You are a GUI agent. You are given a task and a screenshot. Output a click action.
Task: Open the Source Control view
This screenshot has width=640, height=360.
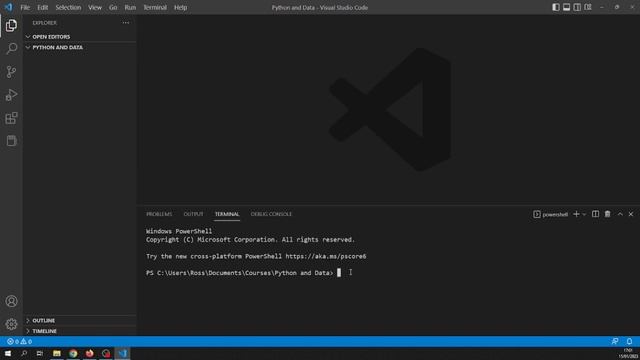pos(11,72)
